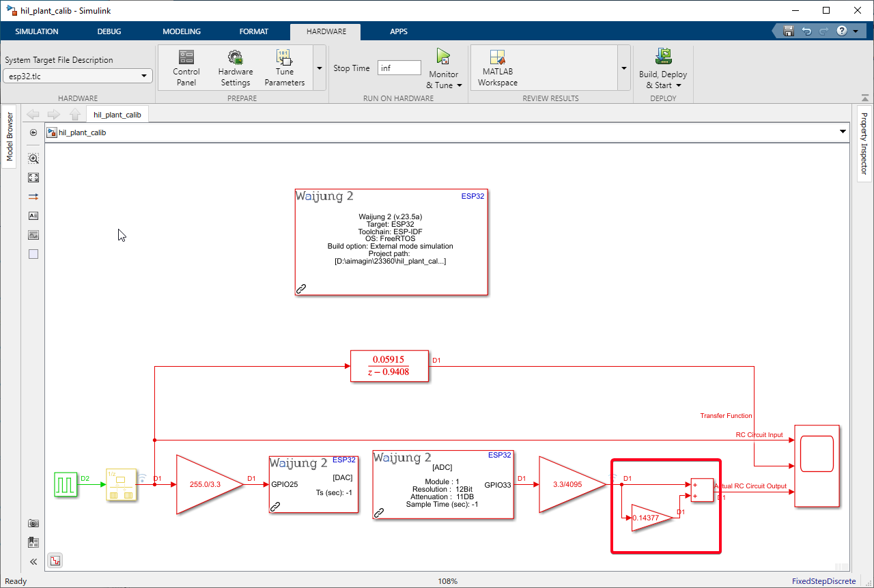Open the Property Inspector side panel

pos(864,143)
